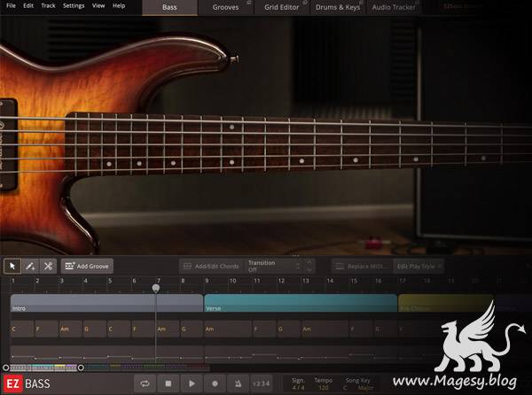Edit the Tempo 120 field
The width and height of the screenshot is (532, 395).
click(x=324, y=388)
